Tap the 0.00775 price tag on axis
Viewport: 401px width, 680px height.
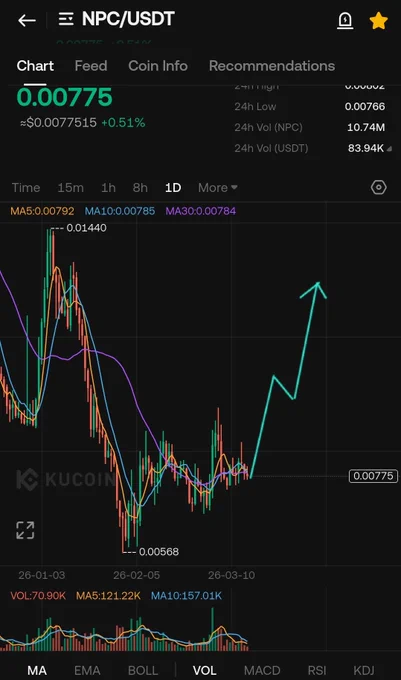point(373,476)
